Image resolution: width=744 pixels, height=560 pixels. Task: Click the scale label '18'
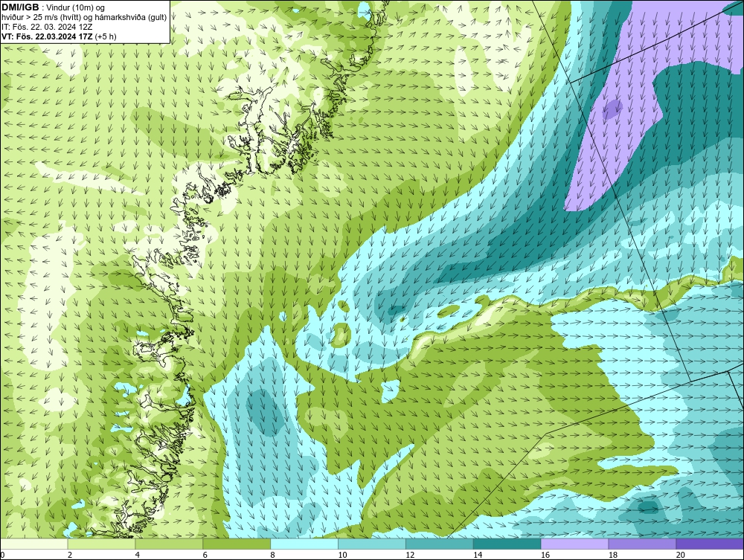click(612, 555)
